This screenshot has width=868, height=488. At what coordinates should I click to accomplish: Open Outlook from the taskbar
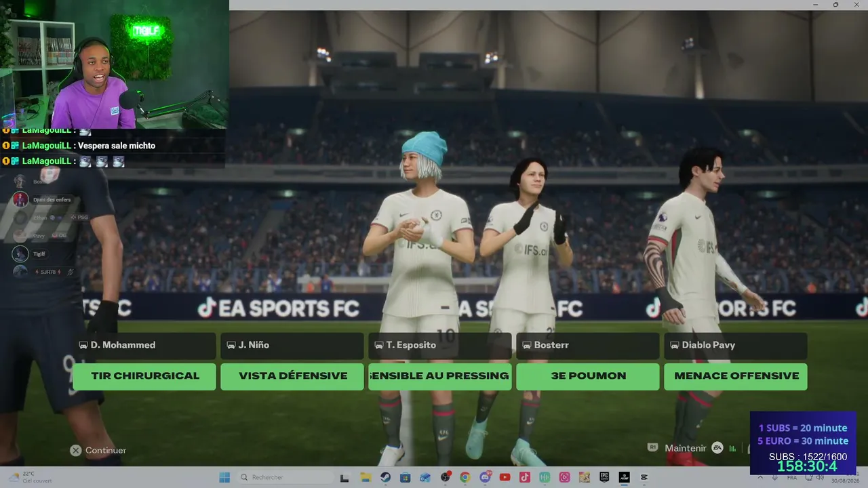(x=425, y=477)
